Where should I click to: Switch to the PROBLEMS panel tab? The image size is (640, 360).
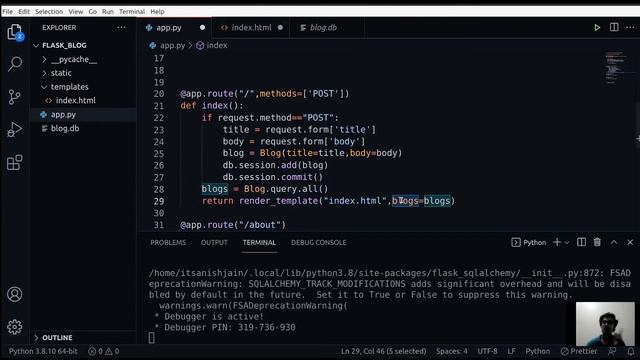[x=168, y=242]
